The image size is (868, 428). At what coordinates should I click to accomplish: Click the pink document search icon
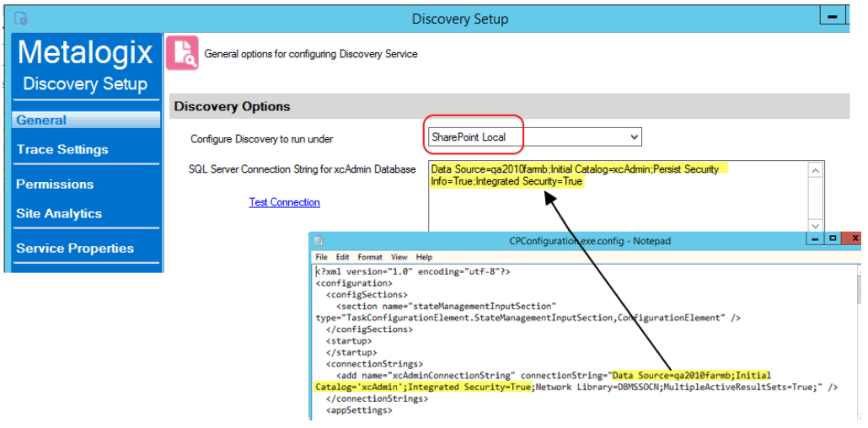pos(182,53)
